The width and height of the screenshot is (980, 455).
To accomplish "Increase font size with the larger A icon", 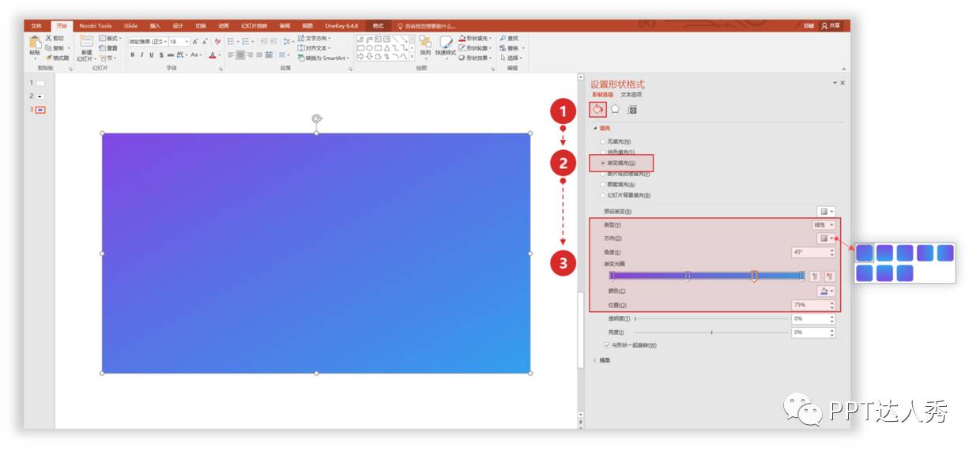I will pyautogui.click(x=195, y=41).
